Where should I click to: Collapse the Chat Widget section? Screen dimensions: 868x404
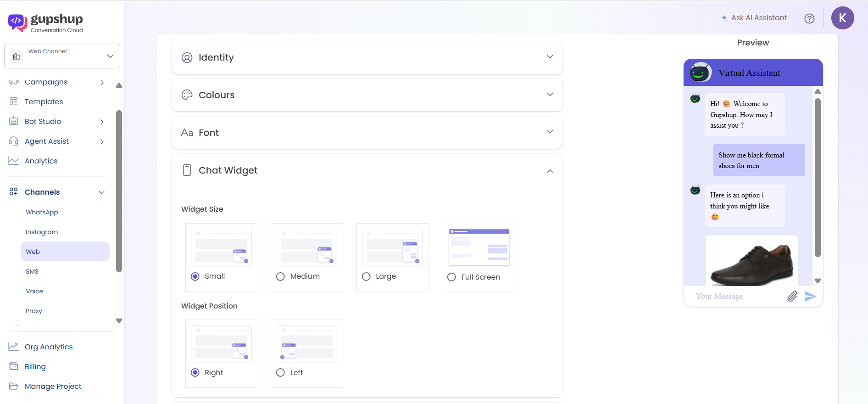tap(550, 171)
